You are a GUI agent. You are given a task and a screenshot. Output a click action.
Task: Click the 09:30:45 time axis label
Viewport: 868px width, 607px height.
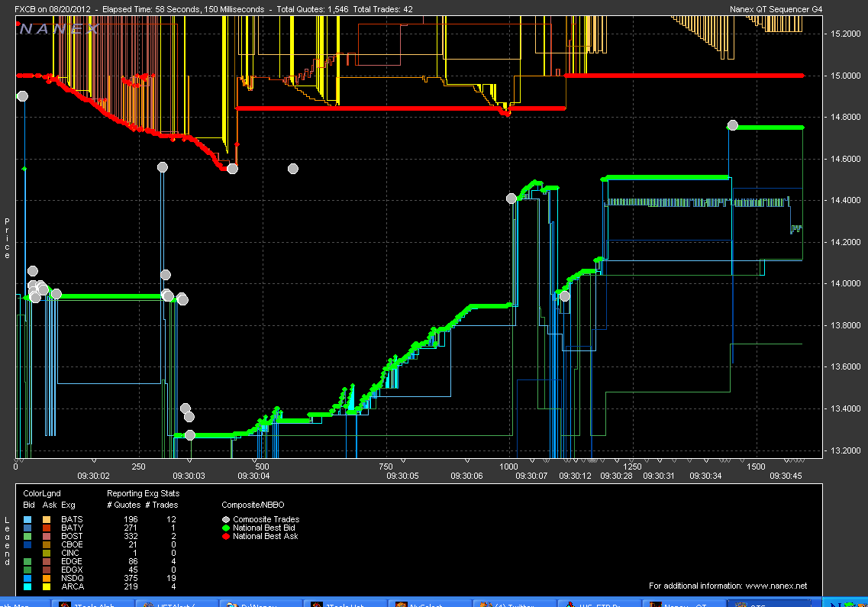[x=786, y=476]
